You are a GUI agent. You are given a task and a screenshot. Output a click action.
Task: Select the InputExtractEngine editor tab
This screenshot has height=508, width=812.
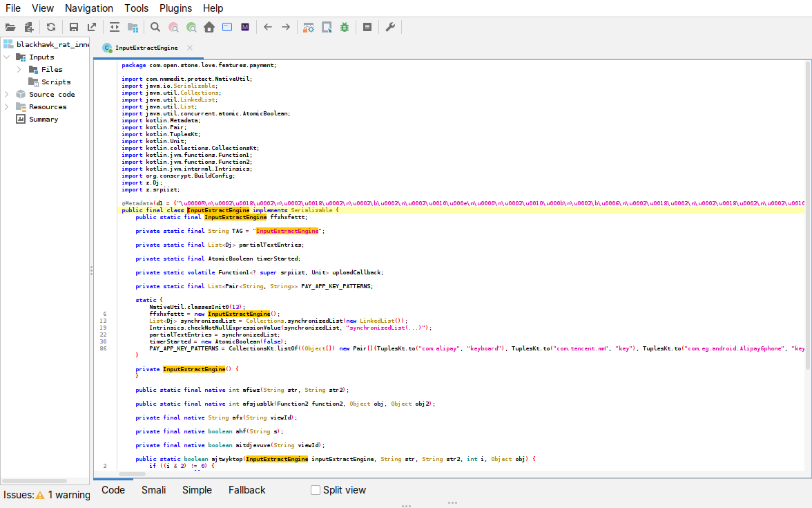146,48
